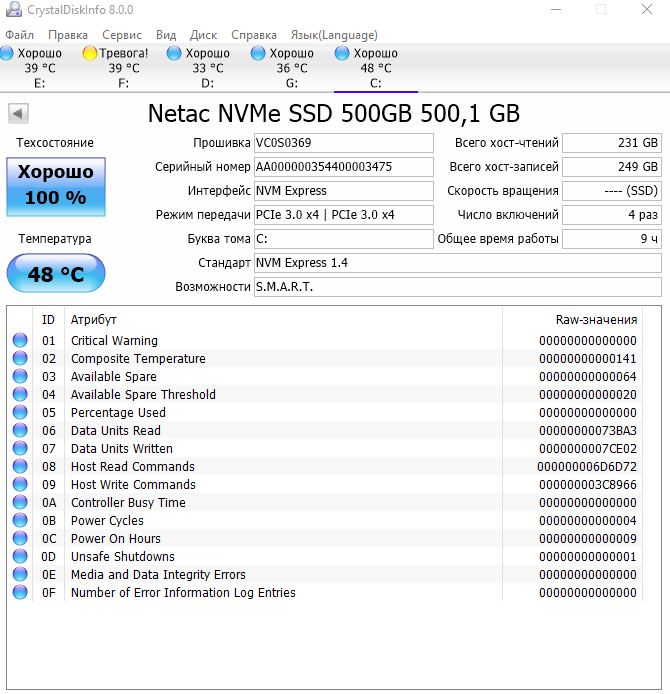This screenshot has height=694, width=670.
Task: Click raw value 000000003C8966
Action: (588, 485)
